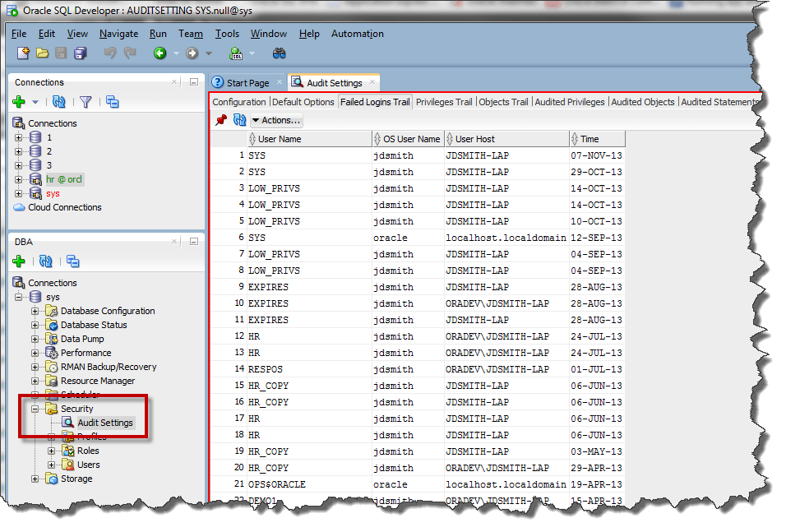786x532 pixels.
Task: Expand the sys connection in Connections panel
Action: tap(19, 193)
